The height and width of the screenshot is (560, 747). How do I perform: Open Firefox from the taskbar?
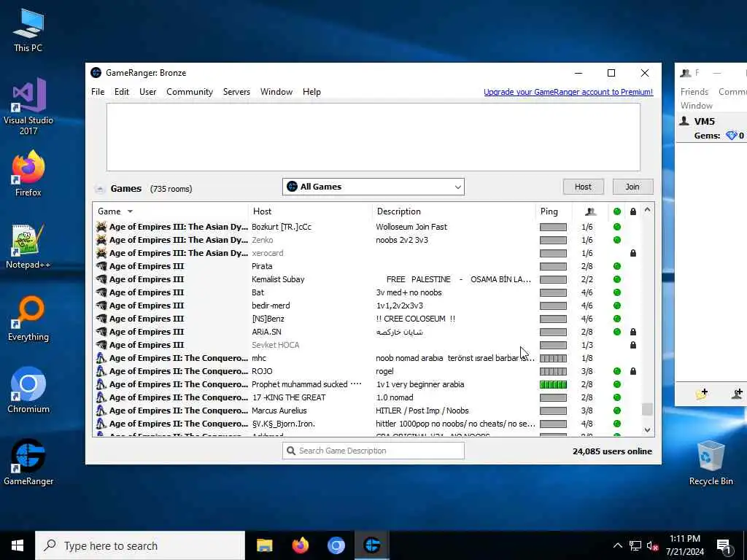pos(300,545)
